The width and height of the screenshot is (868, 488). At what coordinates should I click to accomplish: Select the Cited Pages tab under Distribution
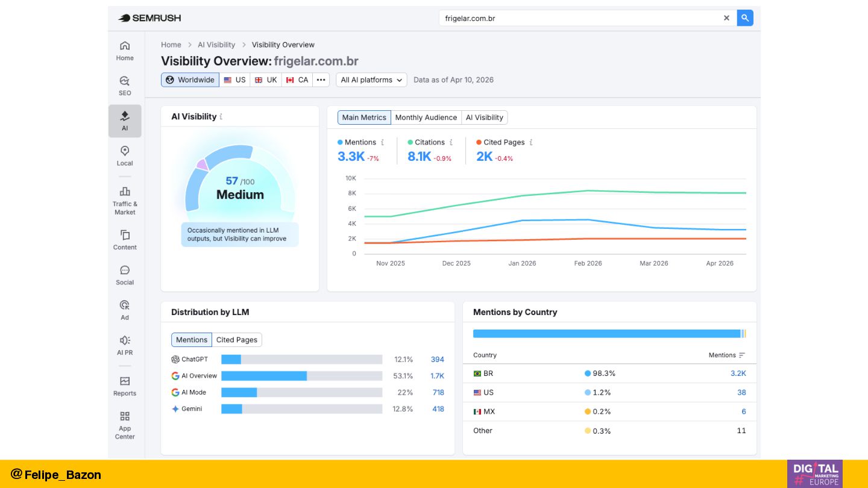[237, 340]
